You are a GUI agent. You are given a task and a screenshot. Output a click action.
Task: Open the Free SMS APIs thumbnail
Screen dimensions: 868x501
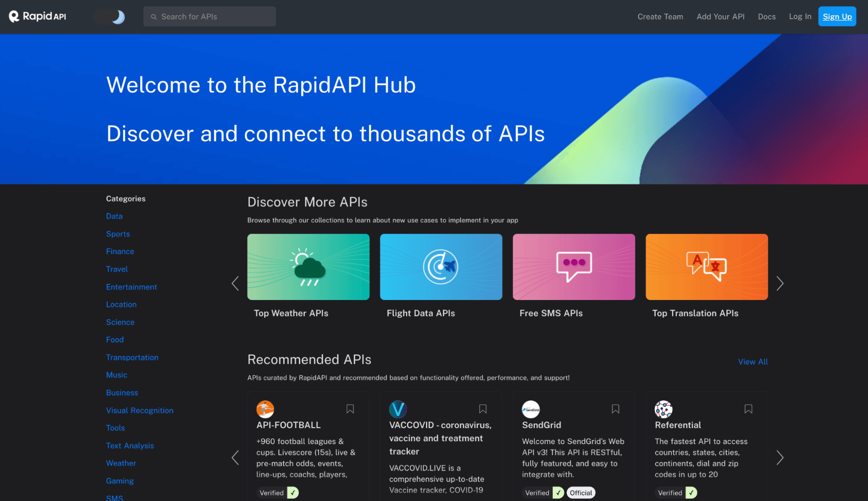click(574, 267)
